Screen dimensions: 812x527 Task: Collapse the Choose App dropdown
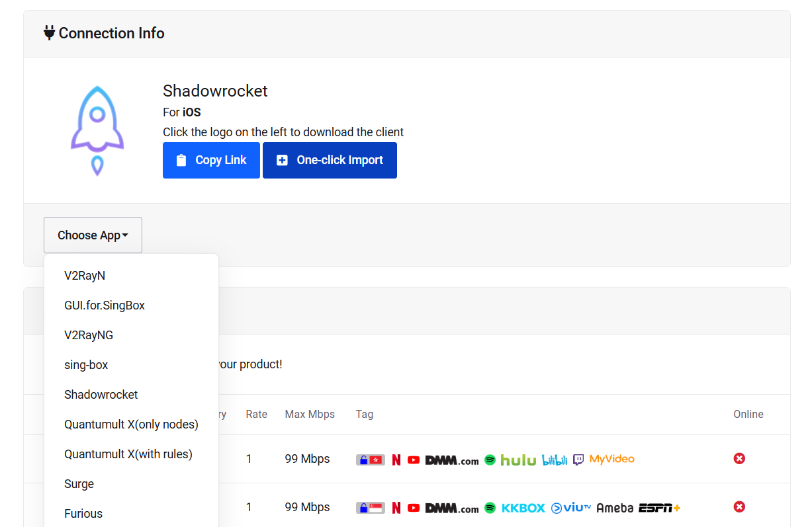[93, 235]
